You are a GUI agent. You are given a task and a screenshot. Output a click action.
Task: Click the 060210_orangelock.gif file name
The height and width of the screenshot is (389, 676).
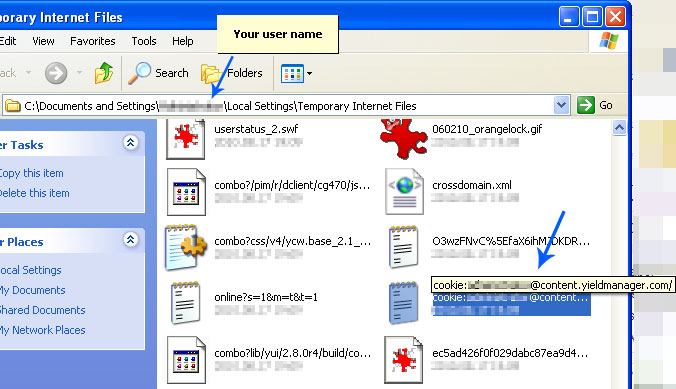pyautogui.click(x=487, y=129)
